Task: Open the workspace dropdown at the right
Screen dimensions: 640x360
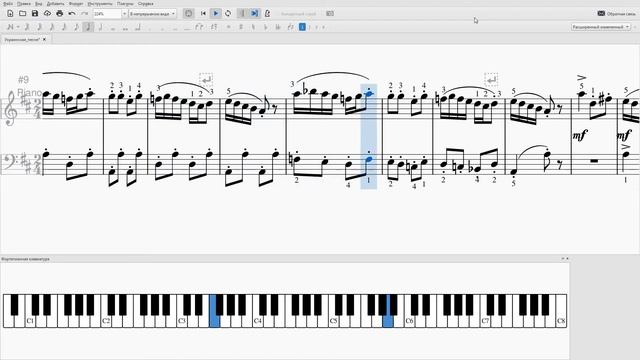Action: 601,27
